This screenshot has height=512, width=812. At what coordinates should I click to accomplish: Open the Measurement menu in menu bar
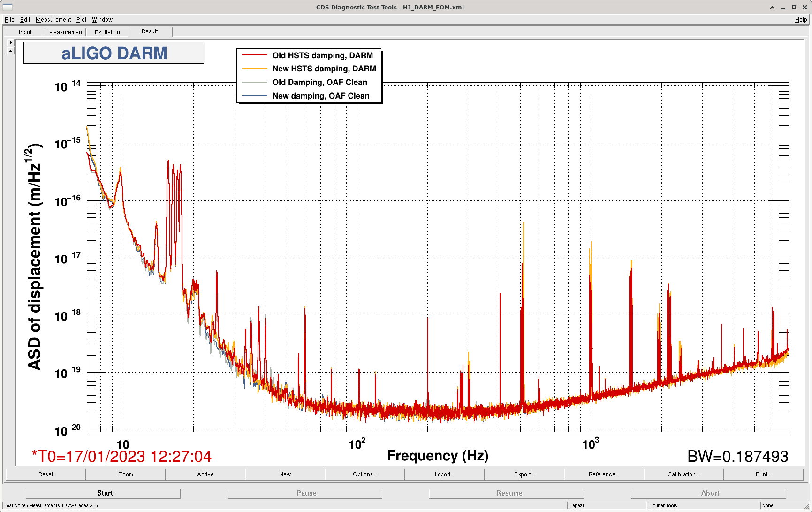(53, 20)
